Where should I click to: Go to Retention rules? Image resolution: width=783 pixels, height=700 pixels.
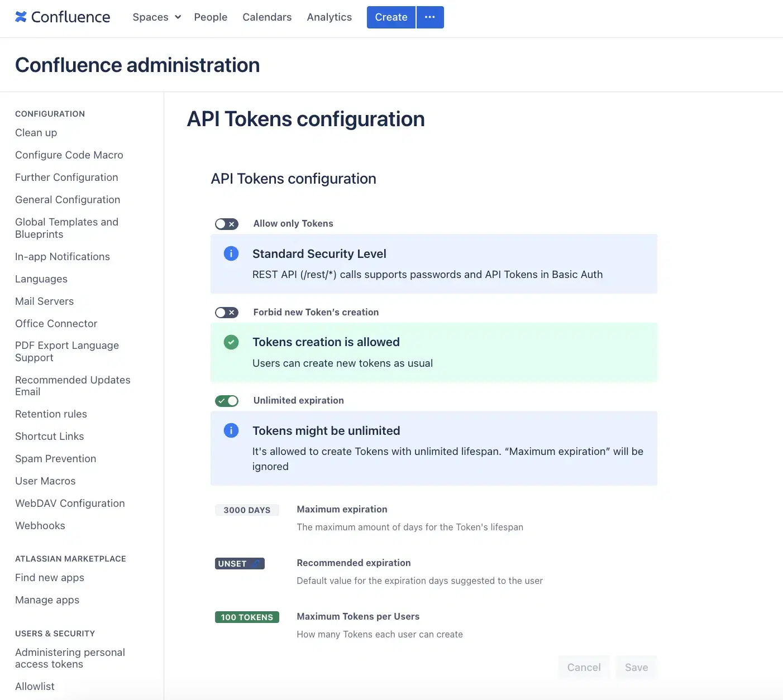(51, 414)
